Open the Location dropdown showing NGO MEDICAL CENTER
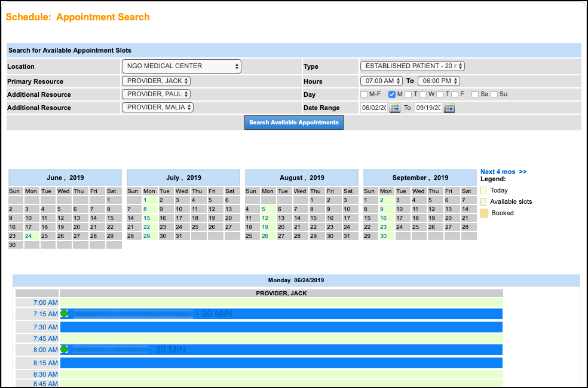Screen dimensions: 588x388 pyautogui.click(x=181, y=66)
